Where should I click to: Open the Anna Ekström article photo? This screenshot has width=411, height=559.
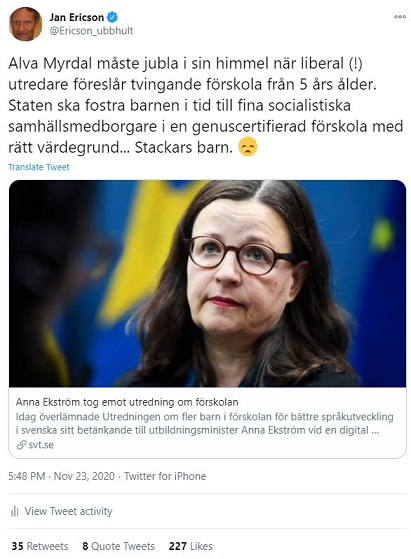207,283
